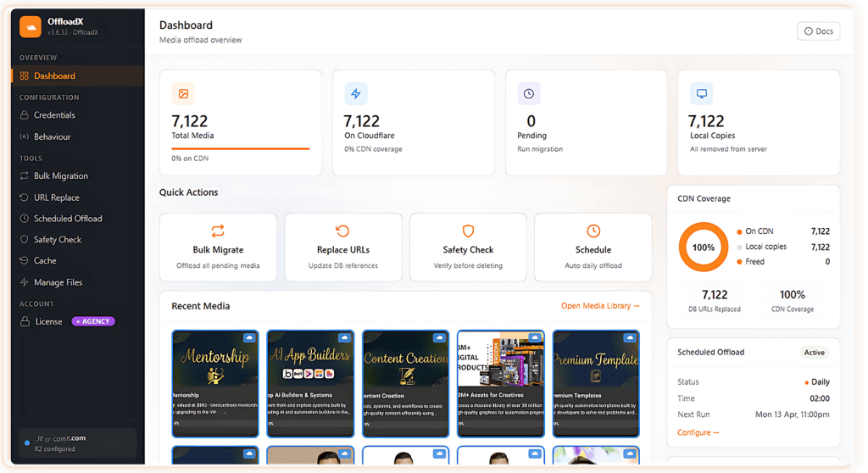This screenshot has height=473, width=868.
Task: Click the Pending clock icon
Action: pyautogui.click(x=529, y=93)
